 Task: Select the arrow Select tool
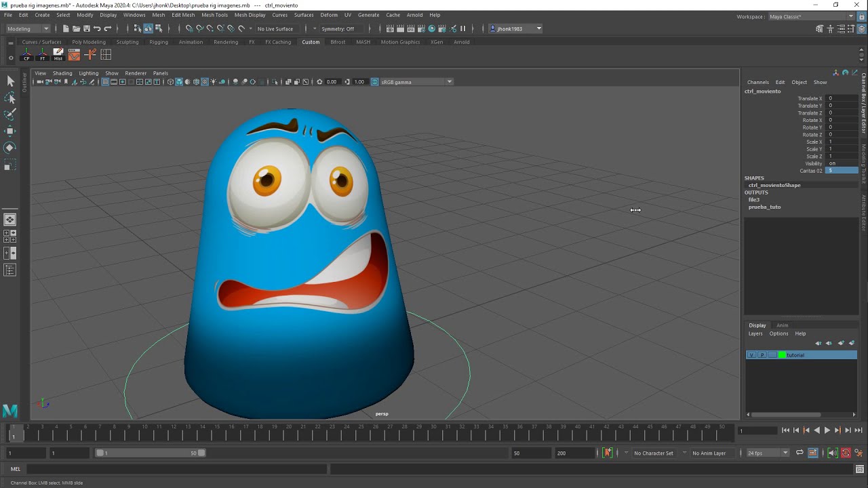coord(10,81)
